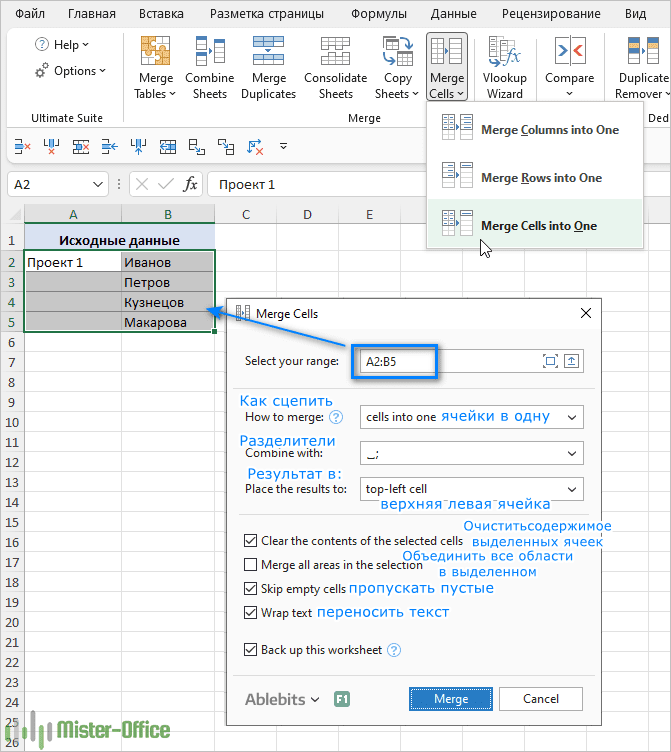Click the green F1 help icon

(x=342, y=699)
